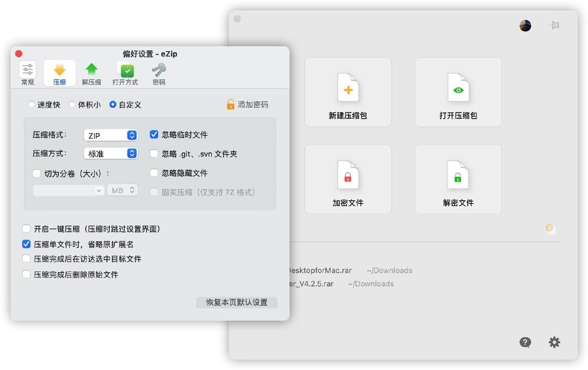Enable 忽略隐藏文件 checkbox
The width and height of the screenshot is (588, 370).
tap(154, 172)
